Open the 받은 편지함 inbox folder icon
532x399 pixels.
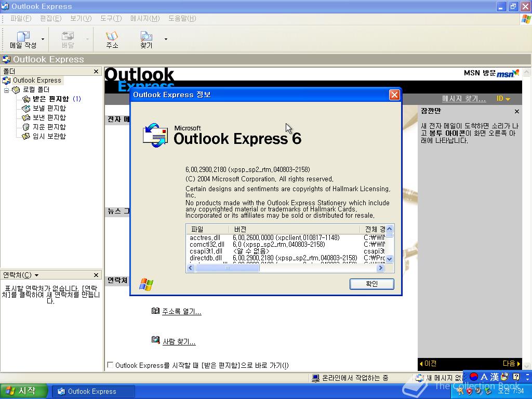pos(26,99)
